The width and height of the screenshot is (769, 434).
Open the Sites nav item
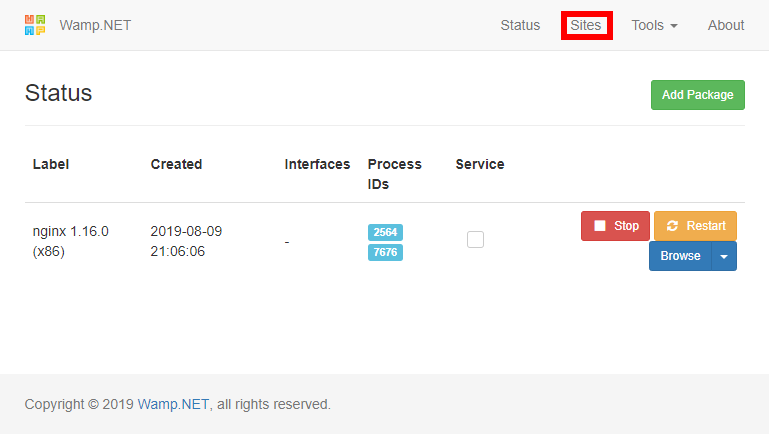coord(586,25)
